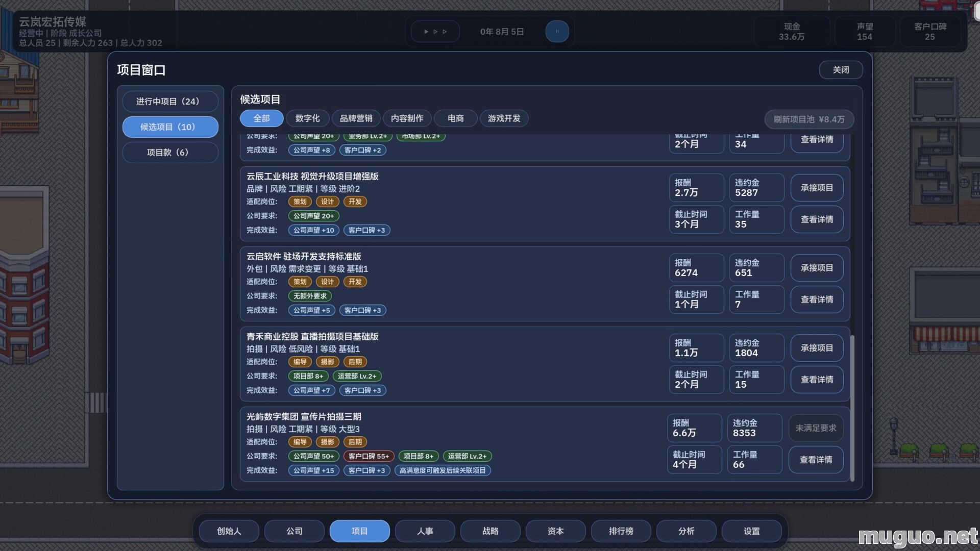Click 无额外要求 tag on 云启软件 project

tap(310, 296)
